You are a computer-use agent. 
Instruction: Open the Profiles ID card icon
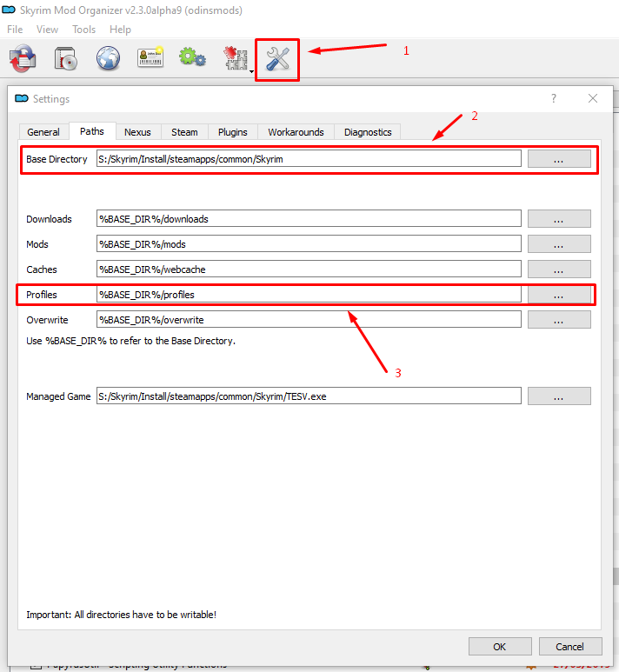tap(150, 57)
